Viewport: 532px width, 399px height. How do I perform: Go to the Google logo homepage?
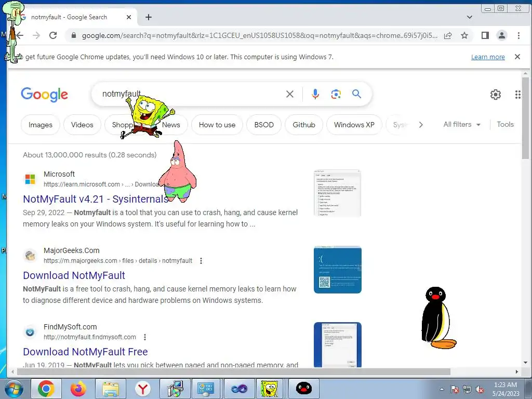pos(45,95)
